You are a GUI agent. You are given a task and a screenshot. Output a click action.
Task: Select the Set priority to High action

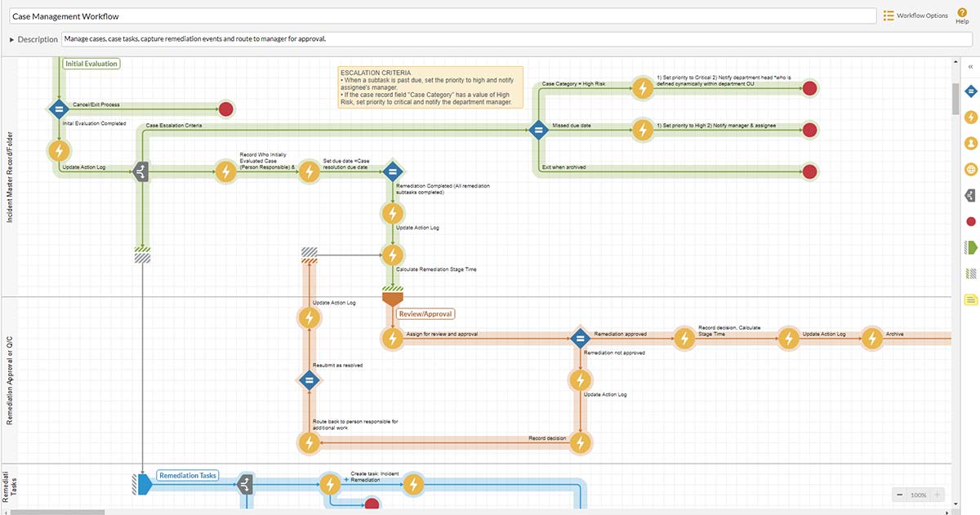coord(644,129)
